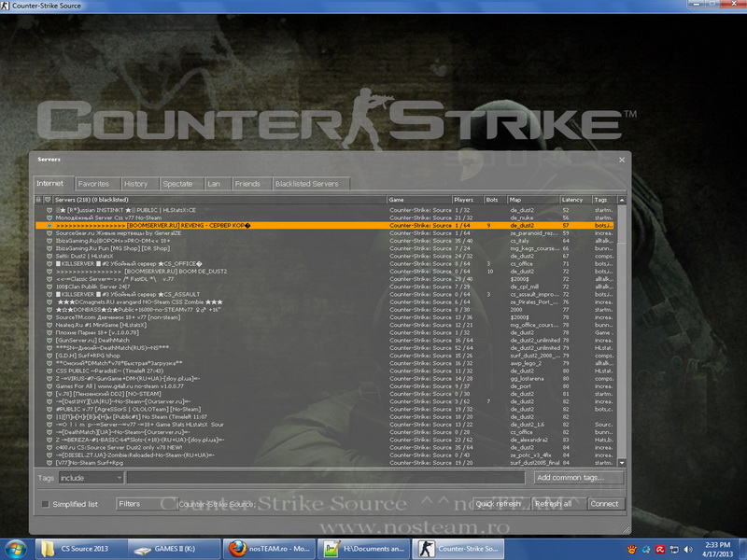Viewport: 747px width, 560px height.
Task: Select the highlighted BOOMSERVER.RU REVENG server row
Action: [325, 225]
